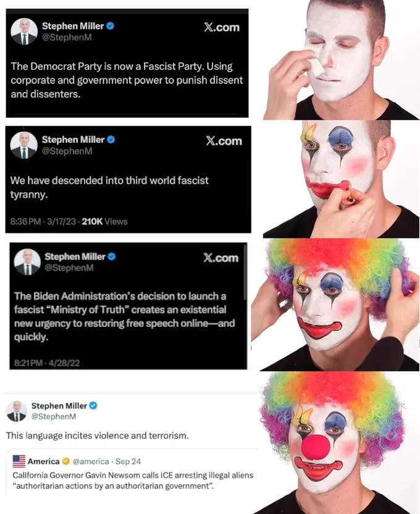Click the X.com logo on the 'Ministry of Truth' tweet
Image resolution: width=420 pixels, height=514 pixels.
[220, 258]
